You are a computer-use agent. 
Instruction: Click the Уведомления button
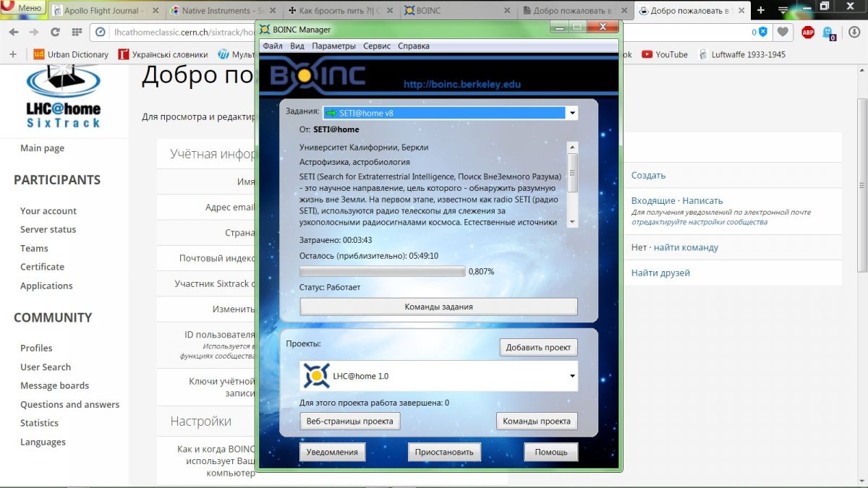pos(331,452)
